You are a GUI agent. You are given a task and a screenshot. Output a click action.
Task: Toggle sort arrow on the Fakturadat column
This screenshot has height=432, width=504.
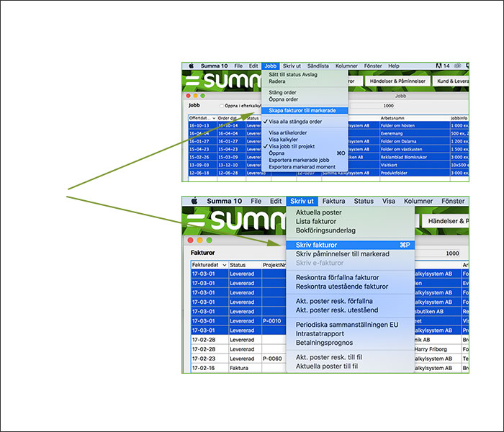[225, 265]
